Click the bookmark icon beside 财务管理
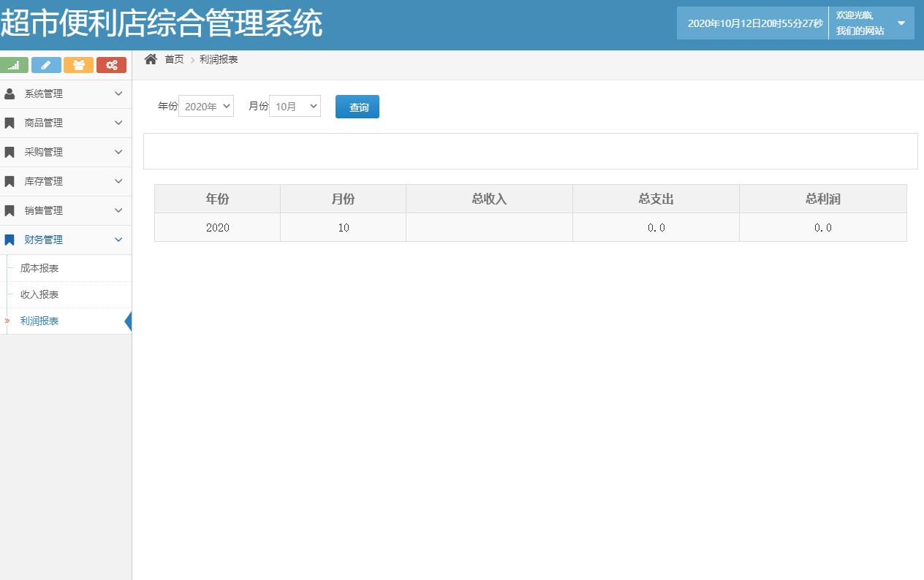 click(x=10, y=240)
